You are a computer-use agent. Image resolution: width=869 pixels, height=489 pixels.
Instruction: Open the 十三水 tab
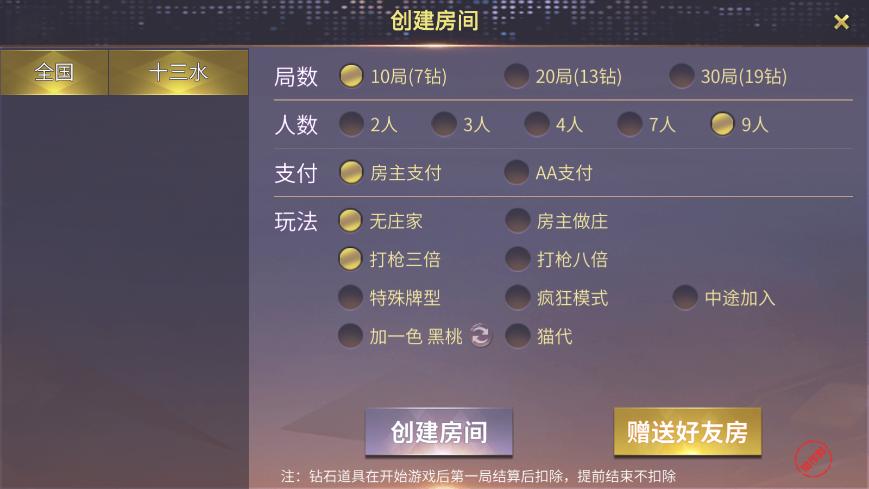click(x=178, y=72)
